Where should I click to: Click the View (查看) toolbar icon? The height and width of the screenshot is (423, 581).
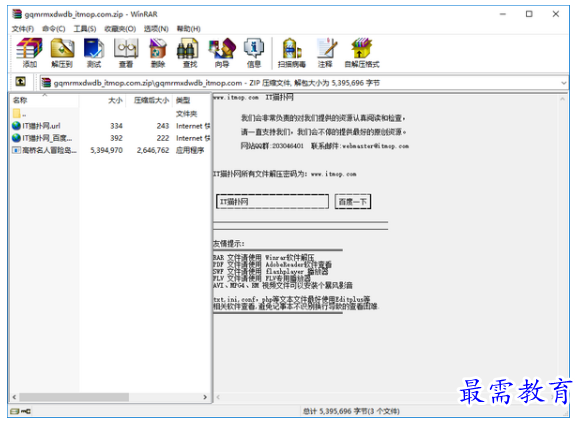[x=126, y=49]
